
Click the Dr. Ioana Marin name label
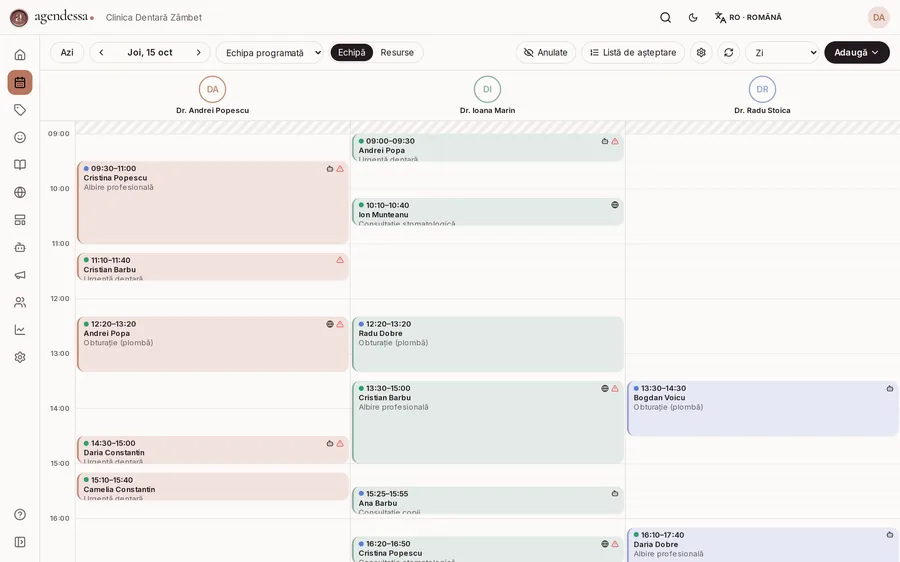(487, 110)
